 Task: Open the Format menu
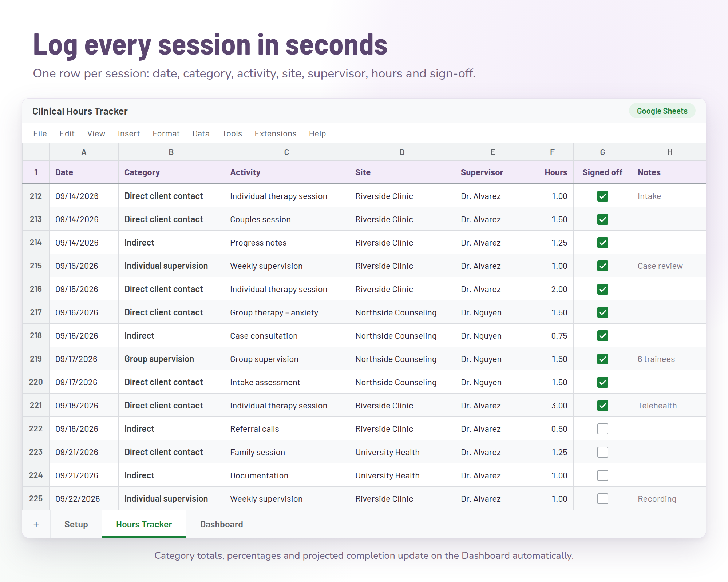[x=166, y=133]
